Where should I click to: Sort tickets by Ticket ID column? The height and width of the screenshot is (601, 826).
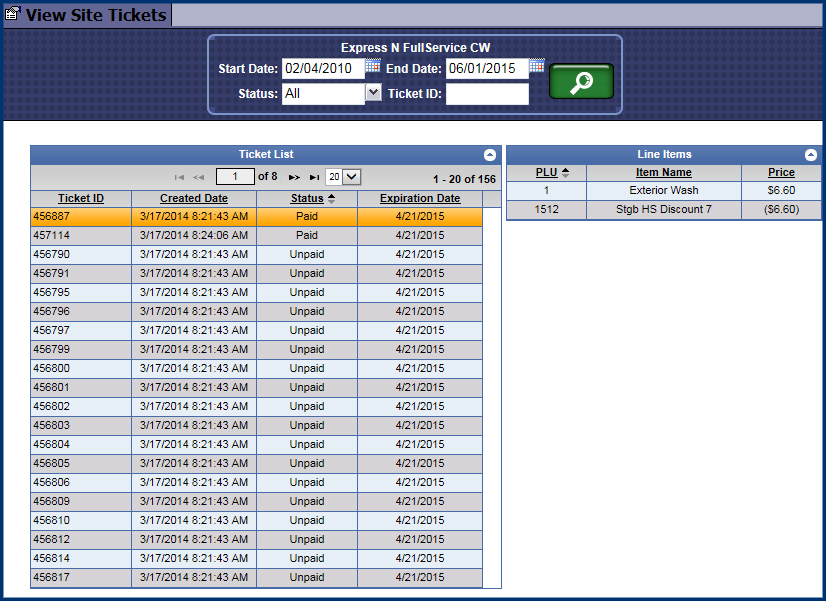81,199
